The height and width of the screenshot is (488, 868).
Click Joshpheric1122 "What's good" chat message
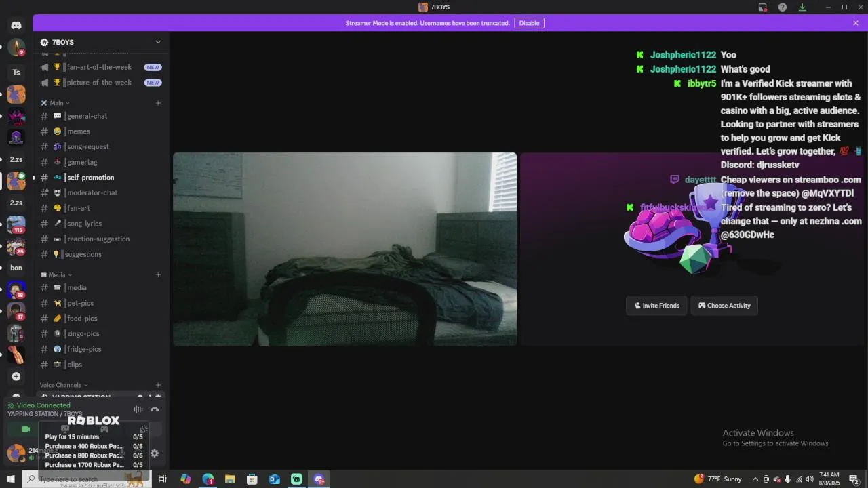coord(745,69)
